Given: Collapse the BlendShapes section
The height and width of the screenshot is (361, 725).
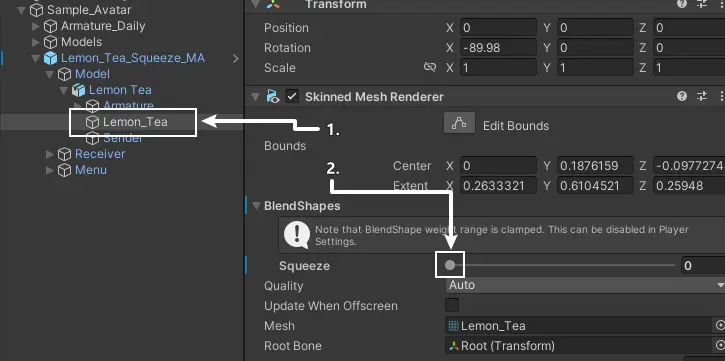Looking at the screenshot, I should pyautogui.click(x=256, y=206).
